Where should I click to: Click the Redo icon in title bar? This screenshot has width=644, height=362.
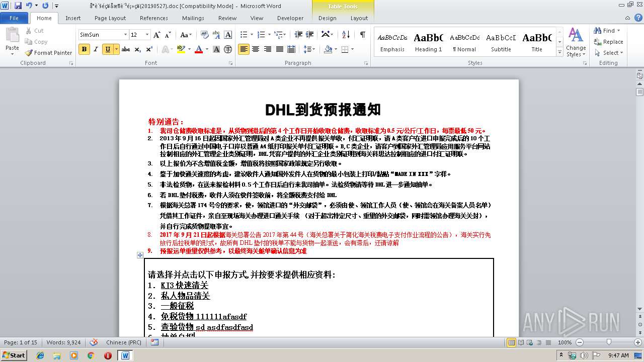pyautogui.click(x=45, y=6)
